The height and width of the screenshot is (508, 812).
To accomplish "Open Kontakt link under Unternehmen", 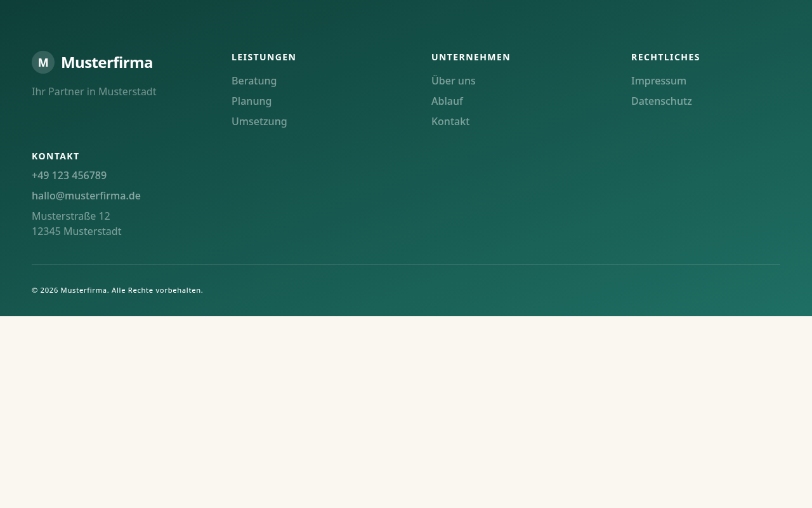I will pos(450,121).
